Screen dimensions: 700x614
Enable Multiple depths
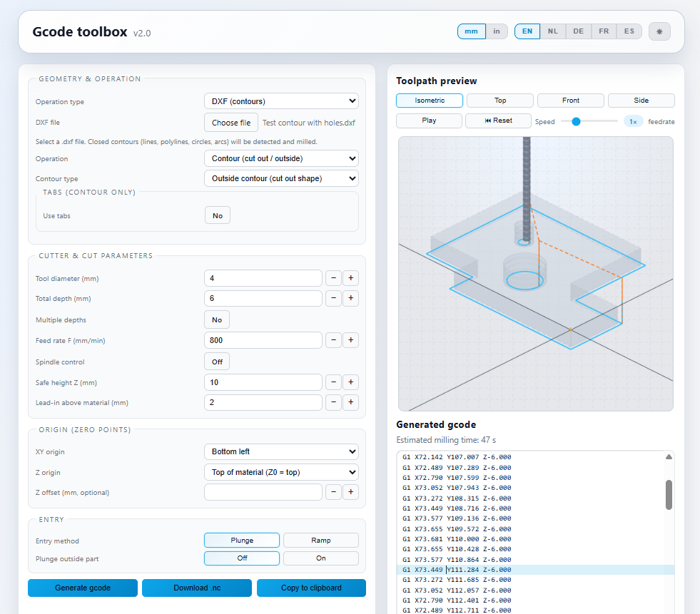tap(216, 319)
